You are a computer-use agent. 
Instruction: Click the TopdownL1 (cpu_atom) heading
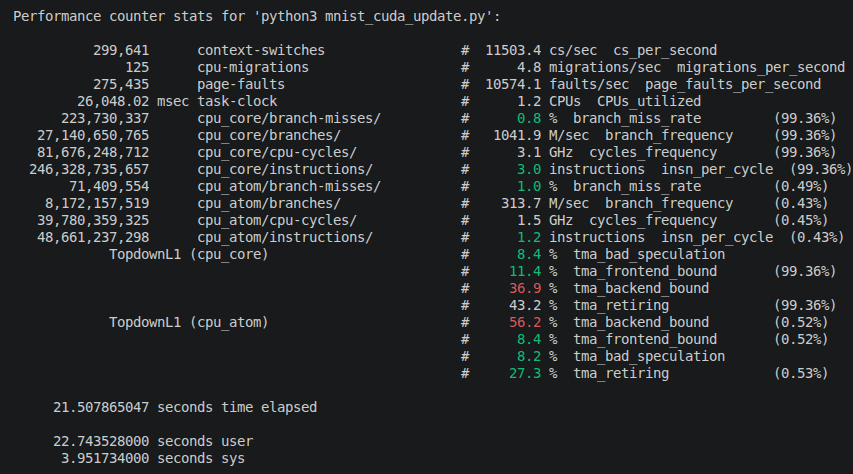pyautogui.click(x=188, y=323)
